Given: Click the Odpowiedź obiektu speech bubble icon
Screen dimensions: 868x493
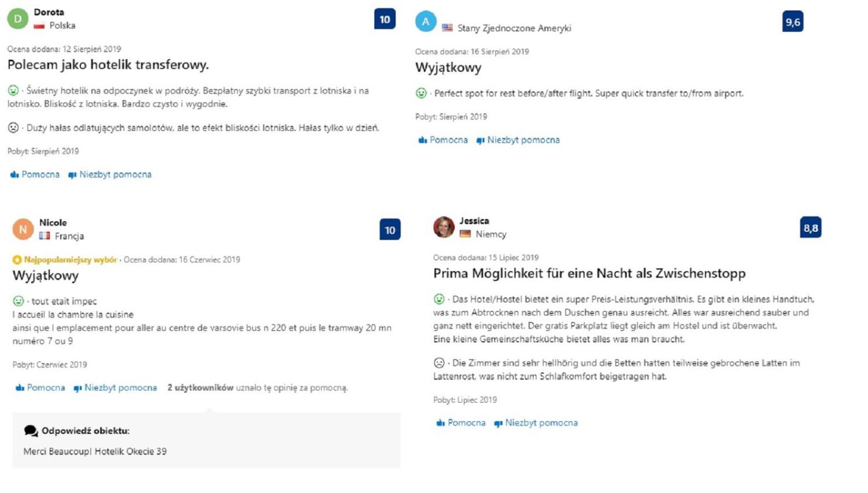Looking at the screenshot, I should pos(31,431).
